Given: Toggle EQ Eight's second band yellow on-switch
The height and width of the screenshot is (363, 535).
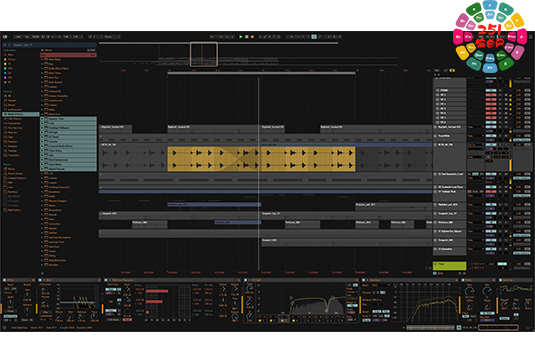Looking at the screenshot, I should coord(271,320).
